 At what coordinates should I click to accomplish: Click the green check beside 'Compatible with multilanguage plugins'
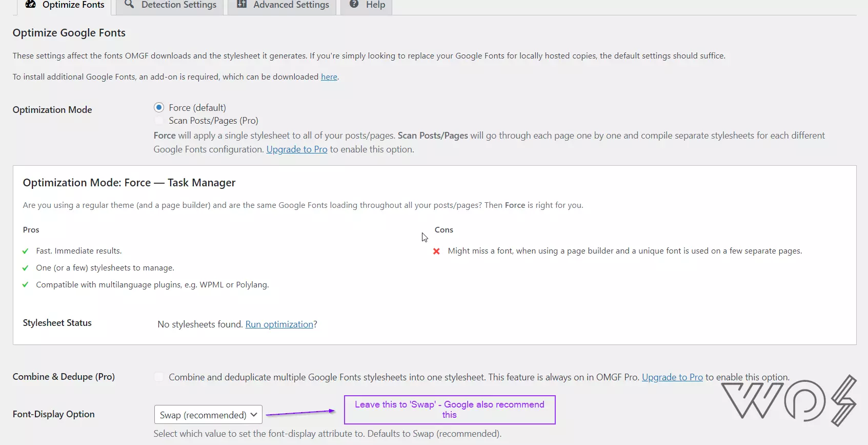[26, 285]
